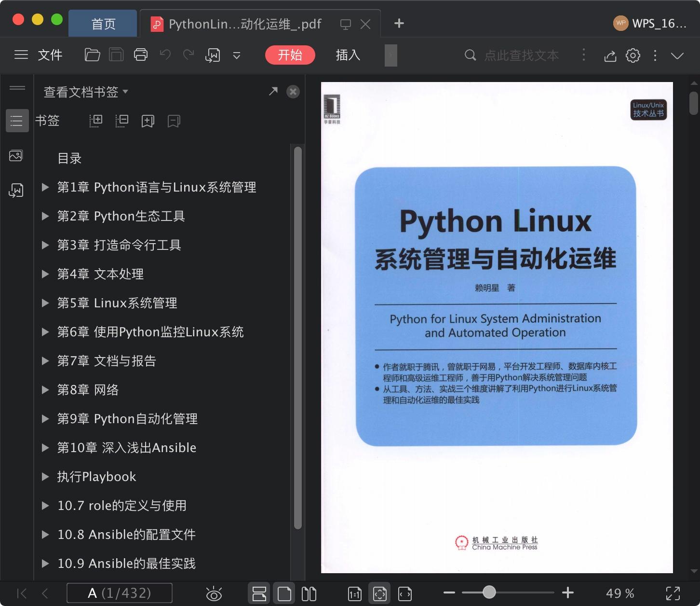Expand 第2章 Python生态工具 bookmark
Screen dimensions: 700x606
[45, 216]
